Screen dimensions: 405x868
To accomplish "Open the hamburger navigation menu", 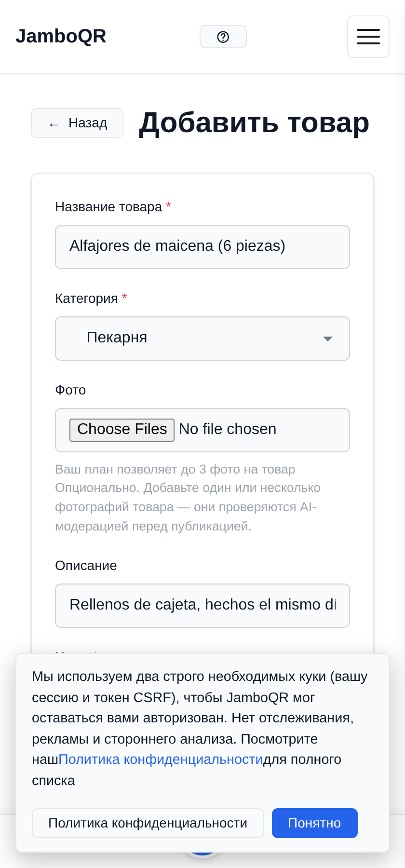I will pos(368,37).
